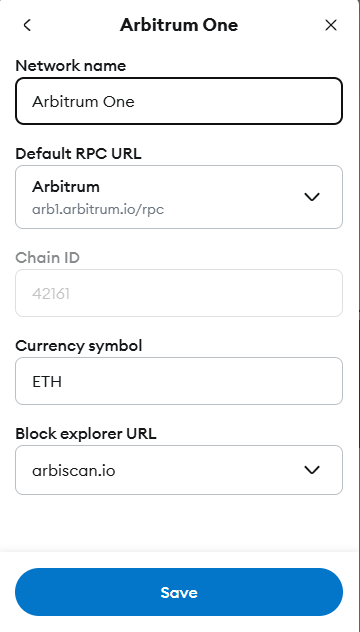The height and width of the screenshot is (632, 360).
Task: Select the bold Arbitrum RPC name
Action: [66, 187]
